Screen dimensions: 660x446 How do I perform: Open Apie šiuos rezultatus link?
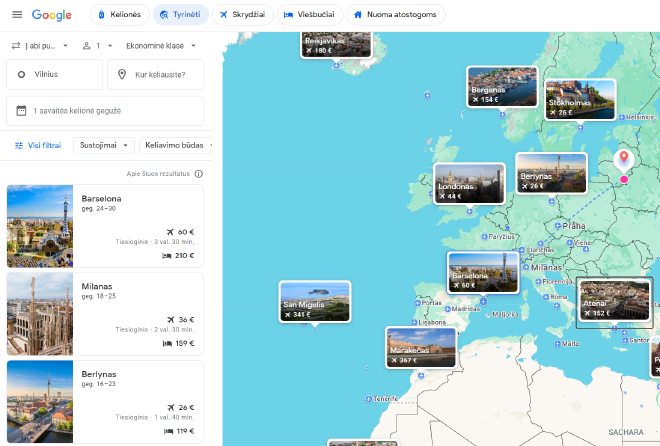pos(158,174)
